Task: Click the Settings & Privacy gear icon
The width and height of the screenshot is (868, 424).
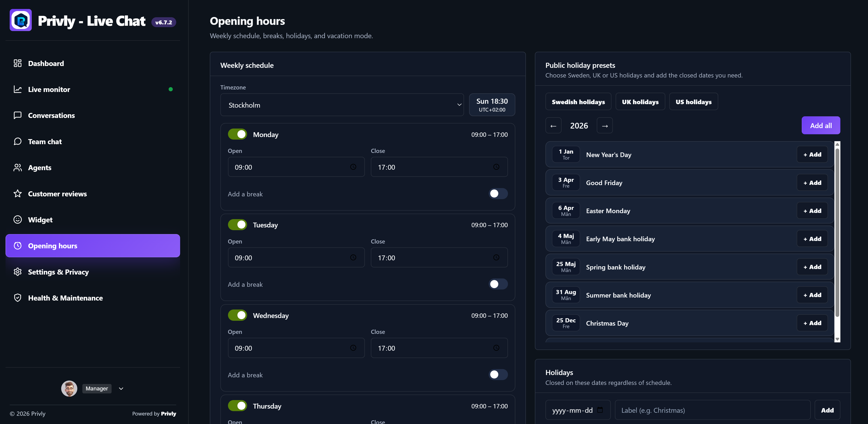Action: tap(17, 272)
